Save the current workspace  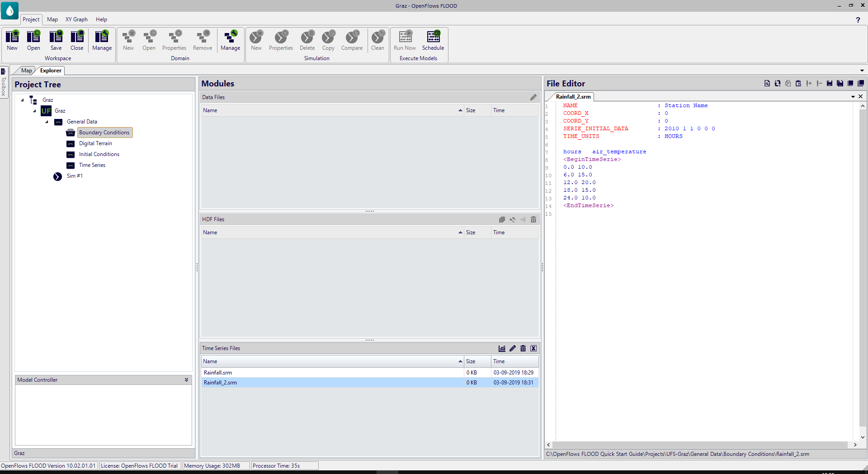56,40
